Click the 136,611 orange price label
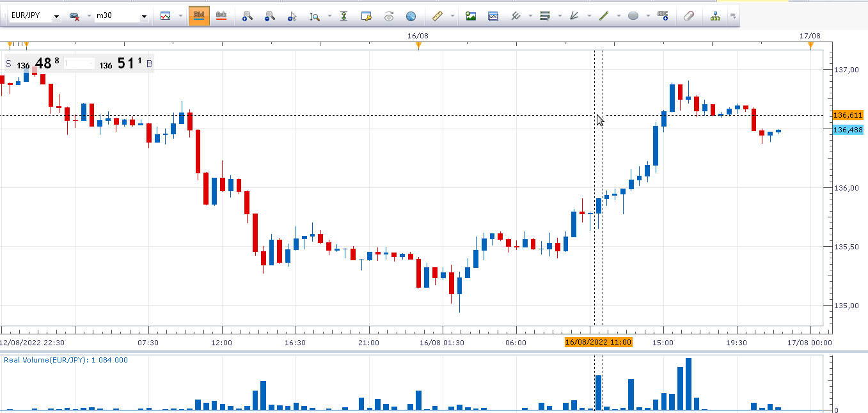Screen dimensions: 868x413 click(x=848, y=116)
